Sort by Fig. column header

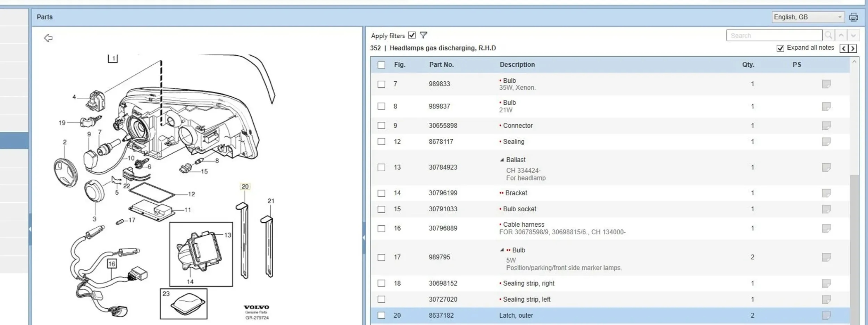tap(400, 65)
